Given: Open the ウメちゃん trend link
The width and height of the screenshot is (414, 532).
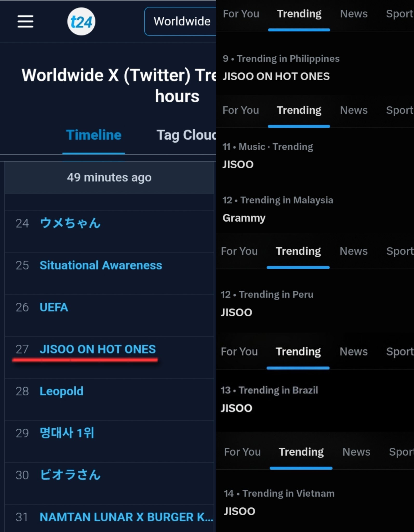Looking at the screenshot, I should click(x=70, y=223).
